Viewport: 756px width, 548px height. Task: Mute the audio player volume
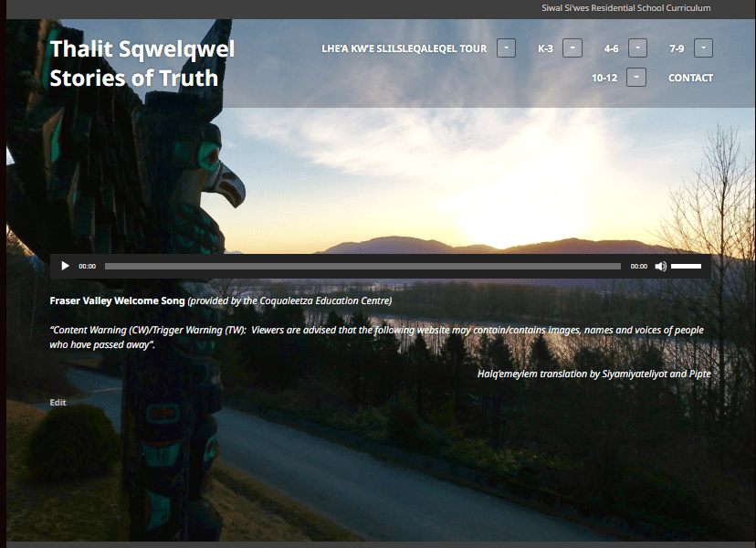[x=661, y=266]
